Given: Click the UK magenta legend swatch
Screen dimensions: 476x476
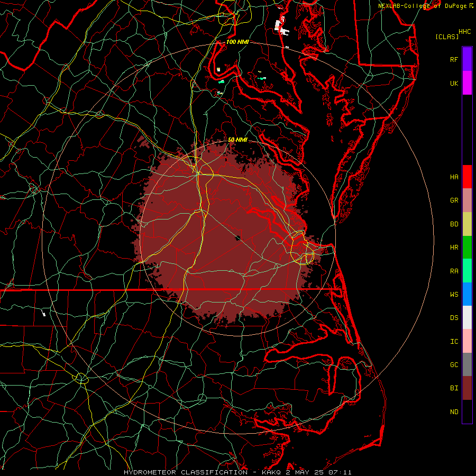Looking at the screenshot, I should click(x=467, y=83).
